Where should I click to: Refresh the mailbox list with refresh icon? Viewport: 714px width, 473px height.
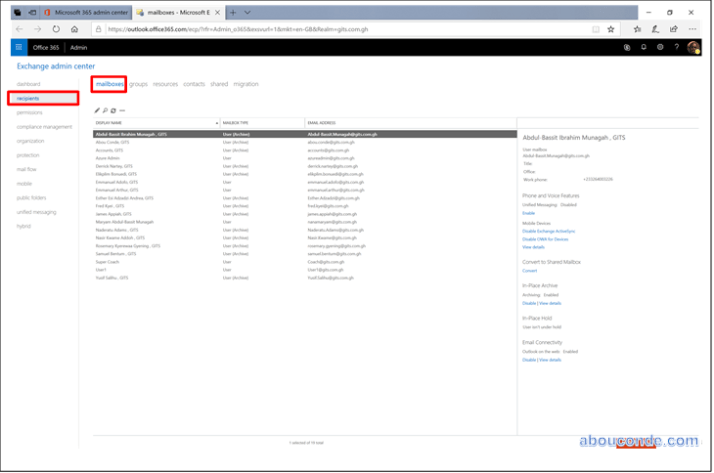[113, 110]
